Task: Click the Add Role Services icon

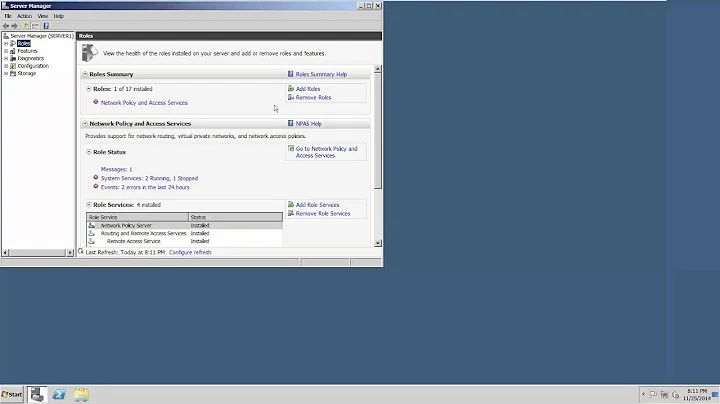Action: pos(291,204)
